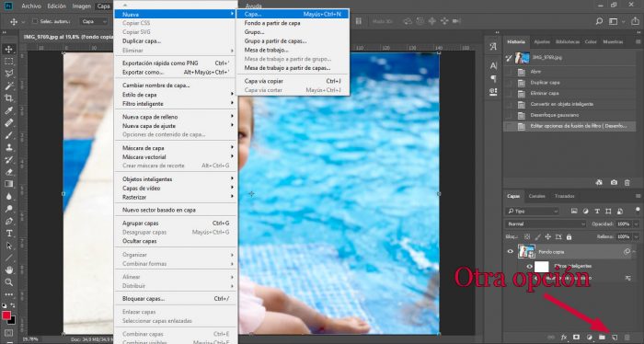Create new group folder icon
644x344 pixels.
(602, 337)
